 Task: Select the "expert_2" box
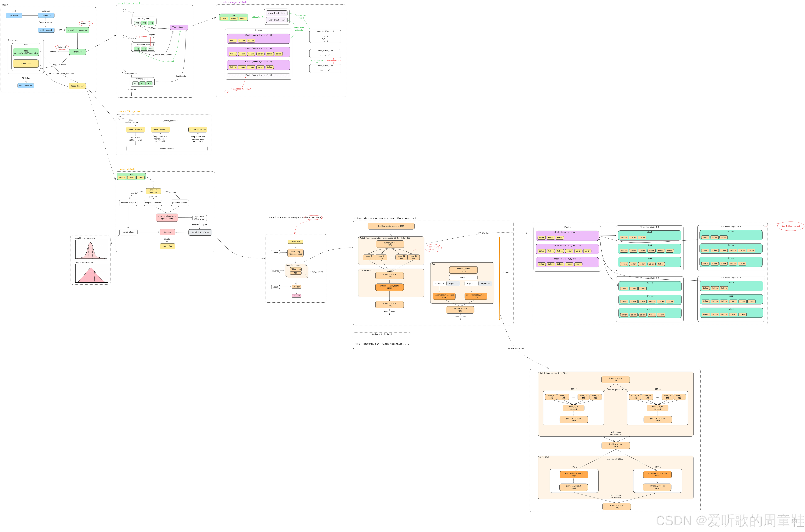(x=453, y=283)
